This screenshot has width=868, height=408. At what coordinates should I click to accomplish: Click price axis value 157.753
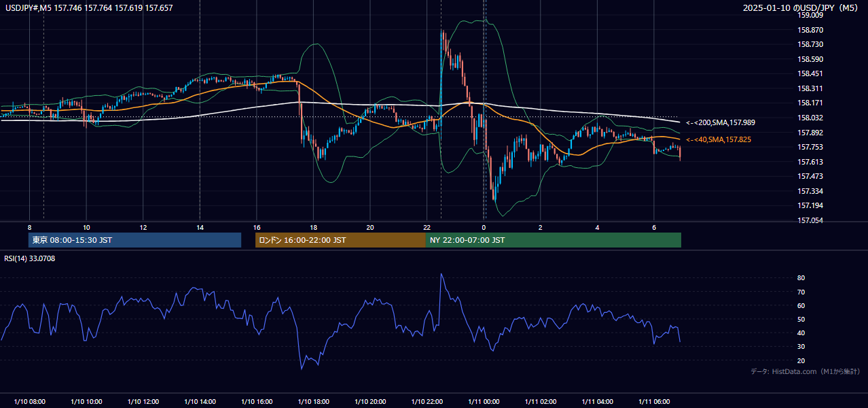point(810,147)
